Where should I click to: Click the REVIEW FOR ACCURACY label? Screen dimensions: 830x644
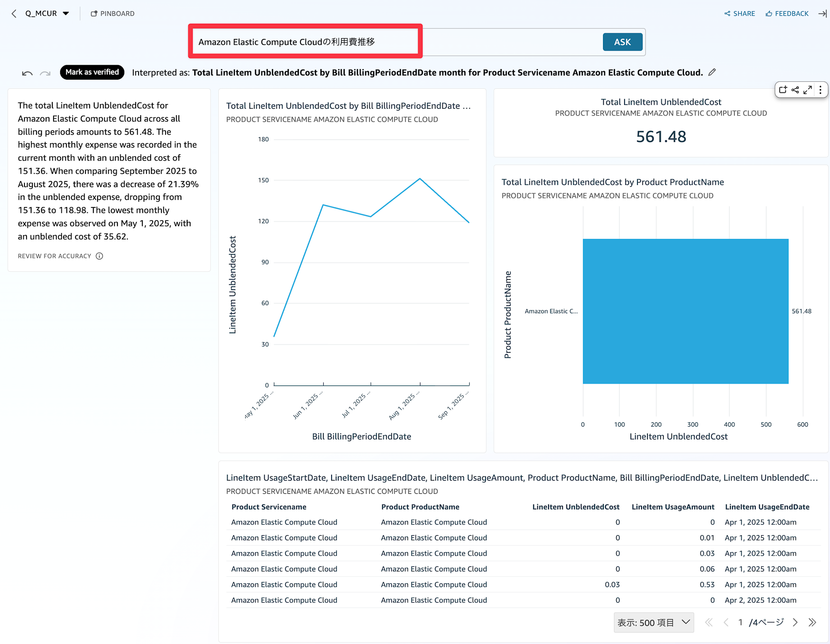tap(54, 256)
